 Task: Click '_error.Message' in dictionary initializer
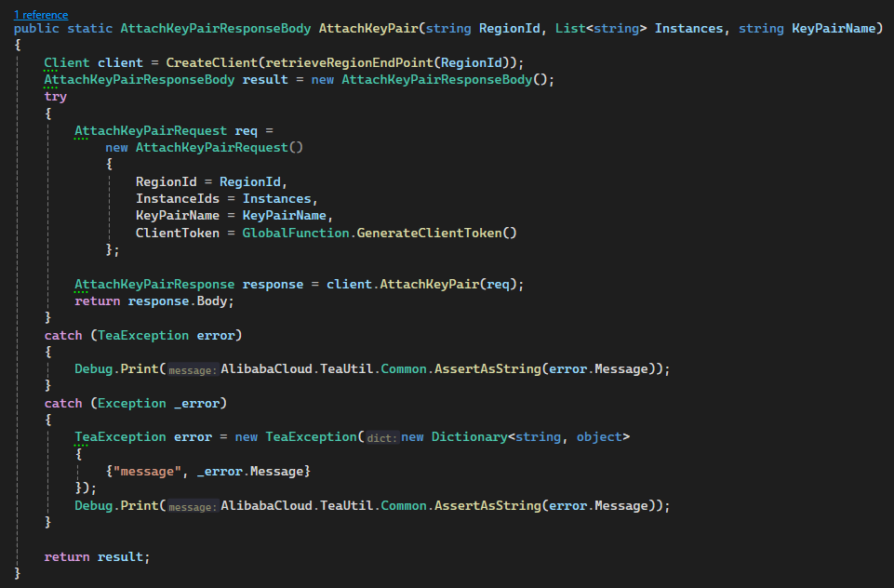tap(249, 472)
